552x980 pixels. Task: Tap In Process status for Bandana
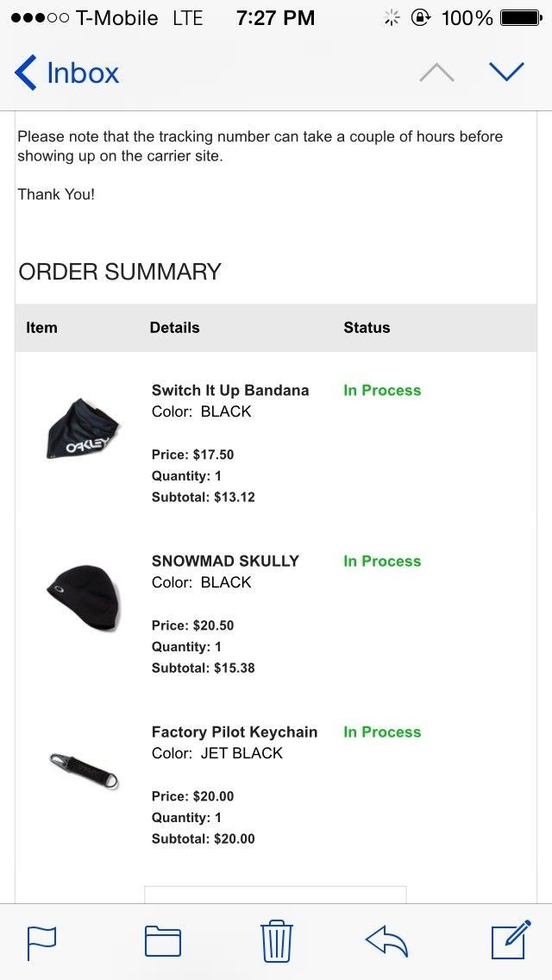pyautogui.click(x=382, y=390)
